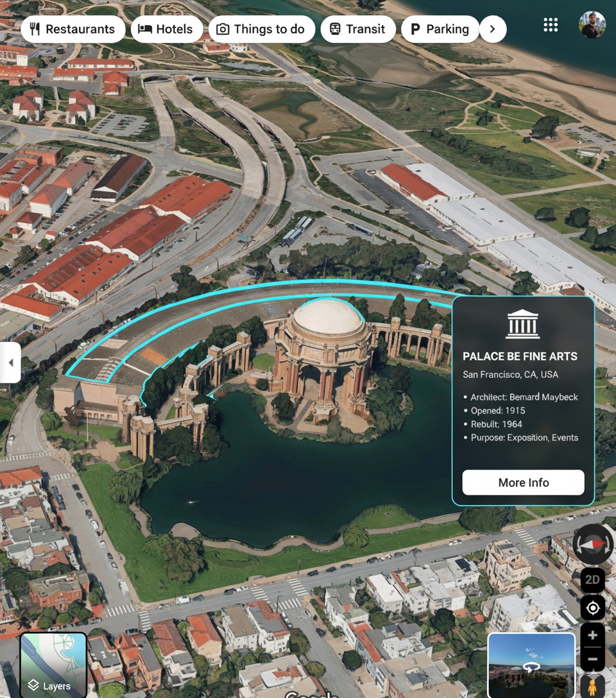This screenshot has height=698, width=616.
Task: Switch map to 2D view
Action: pyautogui.click(x=593, y=580)
